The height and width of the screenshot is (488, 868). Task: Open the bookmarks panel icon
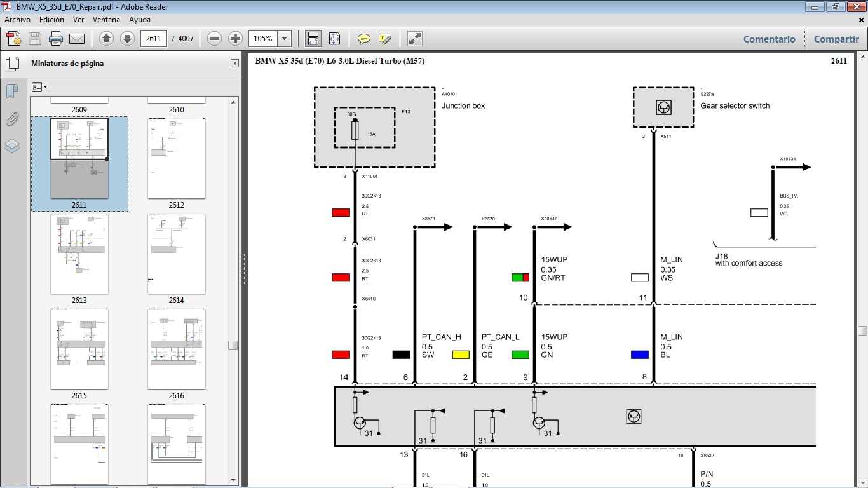tap(11, 91)
